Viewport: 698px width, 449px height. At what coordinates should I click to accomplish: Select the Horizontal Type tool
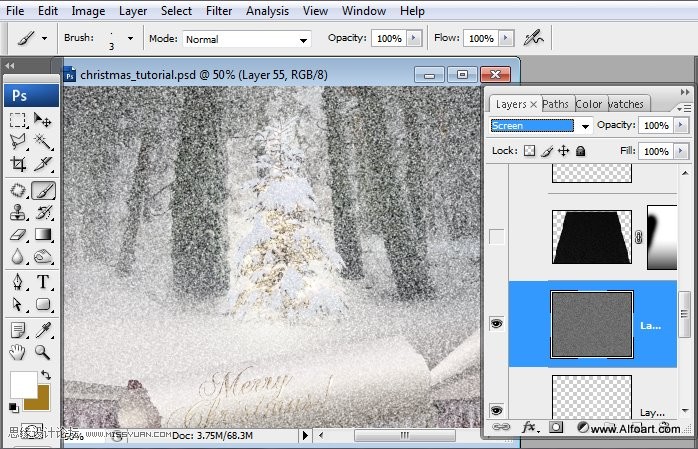[x=43, y=281]
